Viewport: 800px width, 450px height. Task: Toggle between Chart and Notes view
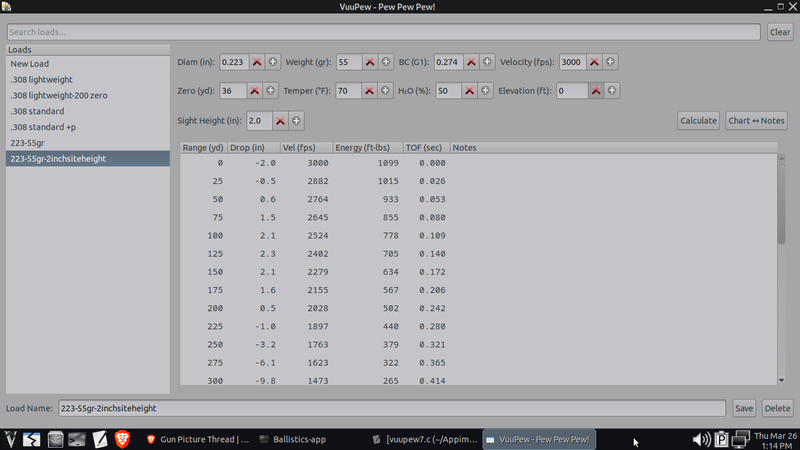pos(756,121)
